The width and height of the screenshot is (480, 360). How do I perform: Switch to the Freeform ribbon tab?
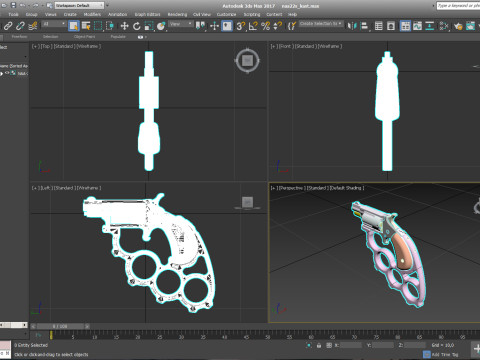[19, 37]
